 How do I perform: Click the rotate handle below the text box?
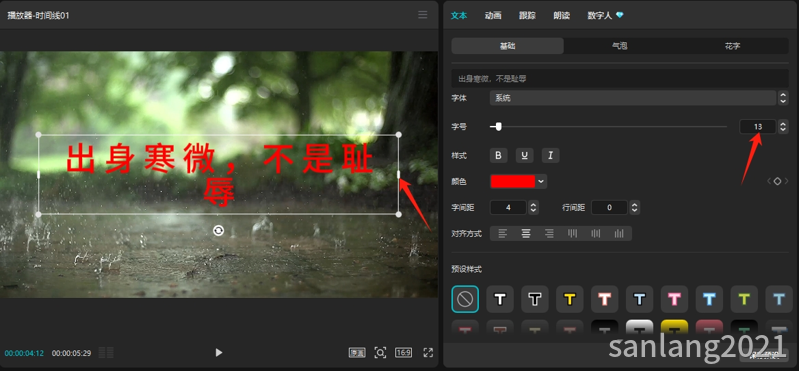(218, 231)
